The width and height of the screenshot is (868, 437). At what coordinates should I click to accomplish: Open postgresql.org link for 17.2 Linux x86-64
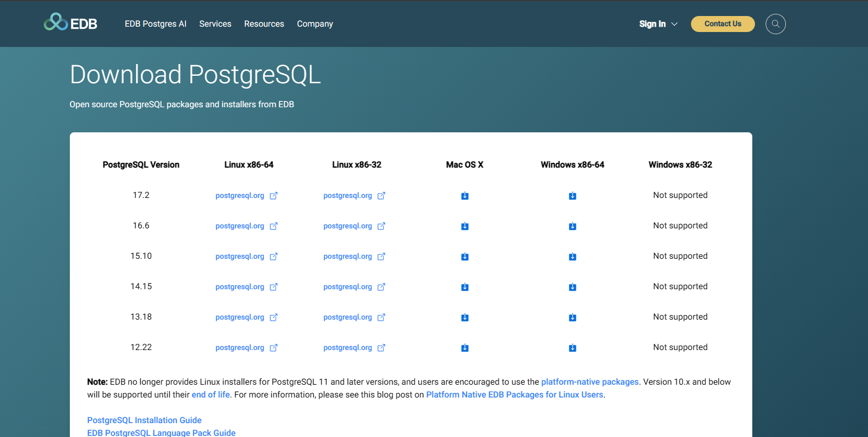pos(246,196)
